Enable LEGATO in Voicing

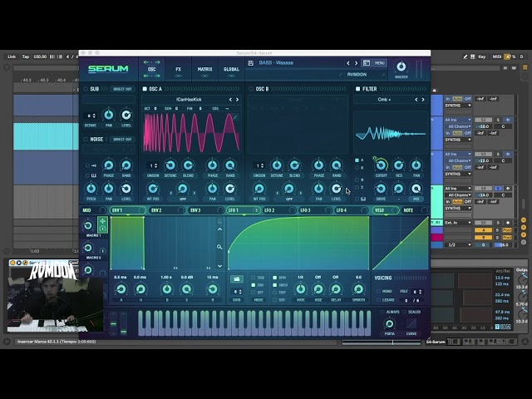(x=379, y=300)
